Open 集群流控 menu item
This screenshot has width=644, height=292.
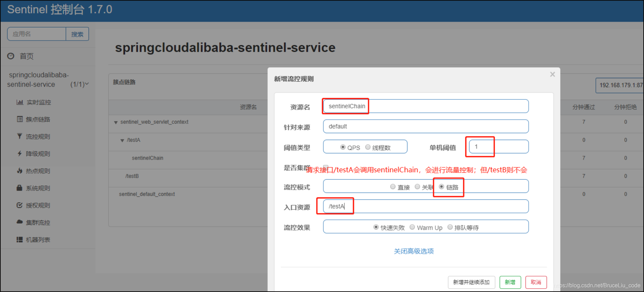[x=38, y=222]
